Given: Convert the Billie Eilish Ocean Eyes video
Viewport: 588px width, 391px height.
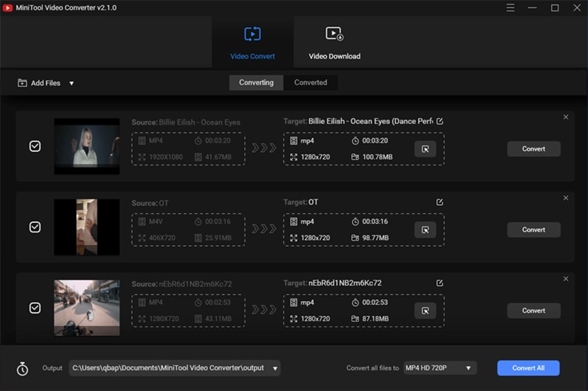Looking at the screenshot, I should coord(533,149).
